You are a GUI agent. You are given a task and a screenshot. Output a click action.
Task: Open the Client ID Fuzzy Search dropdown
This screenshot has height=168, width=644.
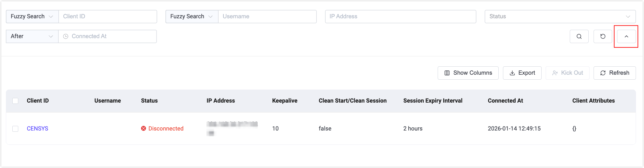click(x=32, y=16)
